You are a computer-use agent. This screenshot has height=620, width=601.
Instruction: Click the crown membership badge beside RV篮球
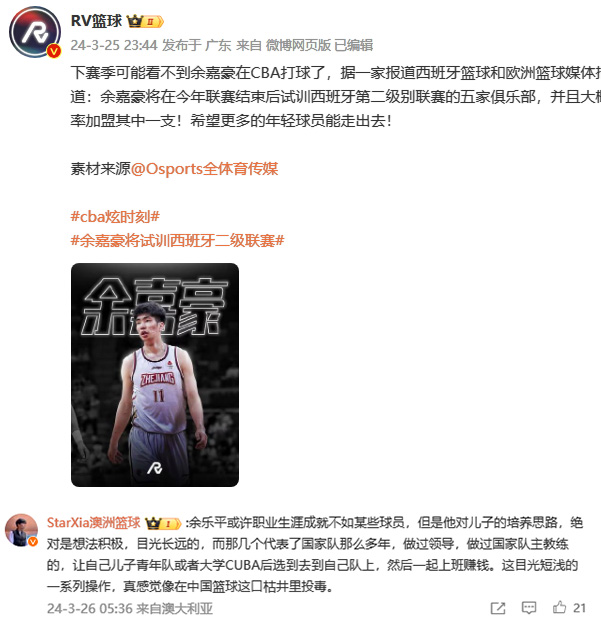point(145,21)
